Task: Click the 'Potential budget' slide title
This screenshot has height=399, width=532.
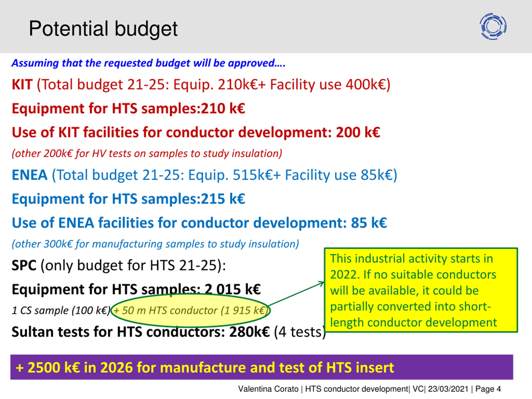Action: (x=103, y=29)
